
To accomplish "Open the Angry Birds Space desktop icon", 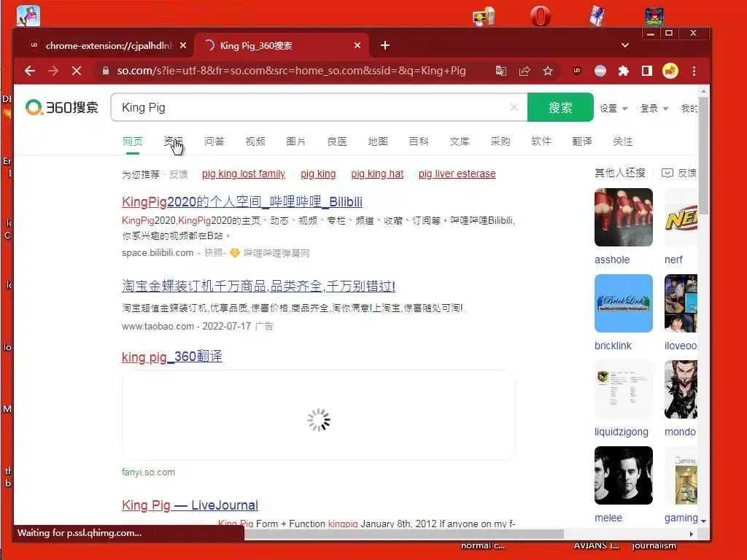I will 654,16.
